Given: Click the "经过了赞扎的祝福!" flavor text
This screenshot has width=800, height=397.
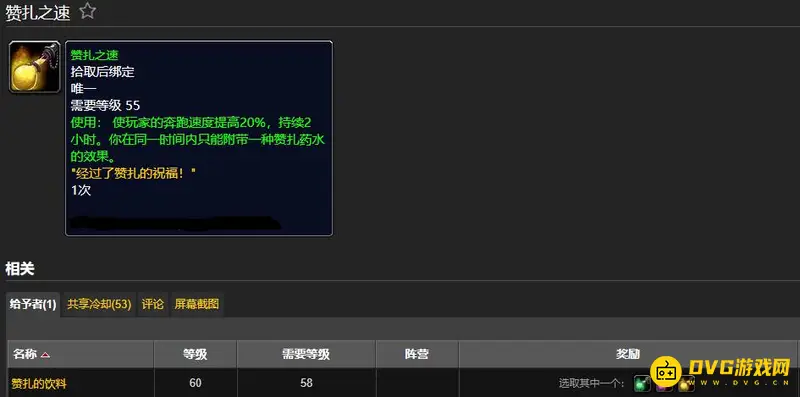Looking at the screenshot, I should click(x=134, y=173).
